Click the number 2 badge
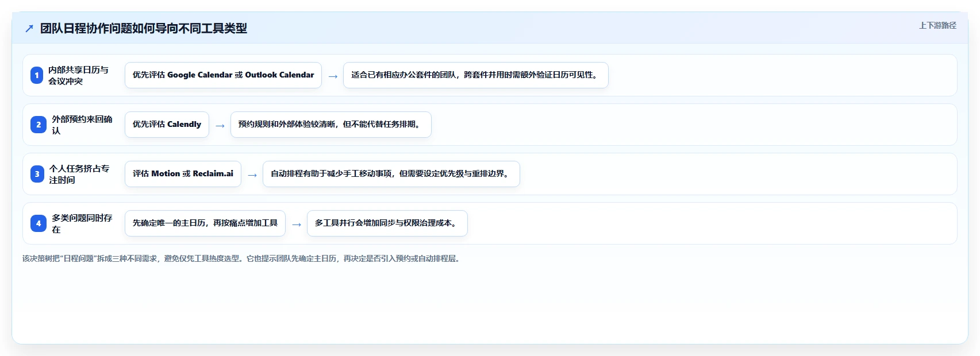This screenshot has width=980, height=356. pyautogui.click(x=39, y=125)
